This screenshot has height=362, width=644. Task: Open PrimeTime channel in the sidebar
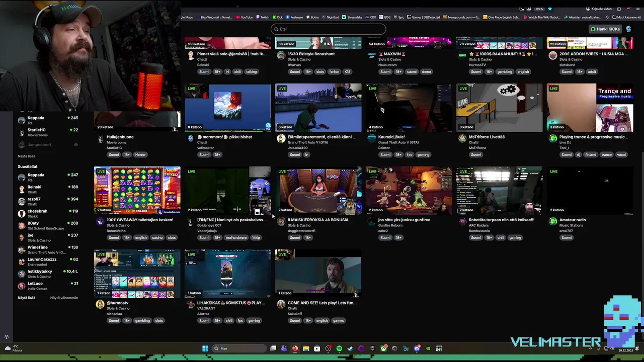(48, 249)
